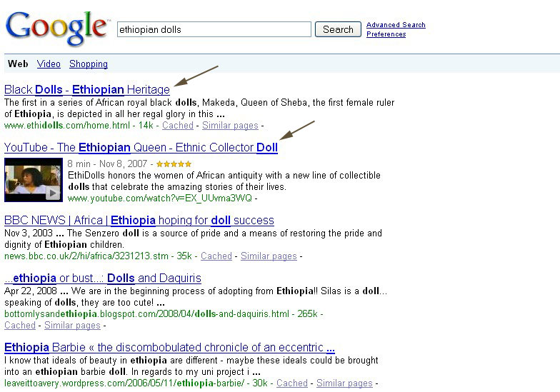
Task: Click leaveittoavery.wordpress.com URL text
Action: pos(124,383)
